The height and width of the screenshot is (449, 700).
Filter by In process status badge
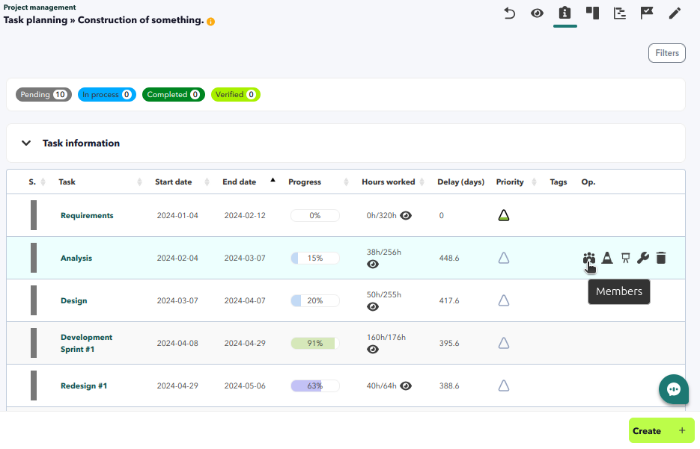[107, 95]
